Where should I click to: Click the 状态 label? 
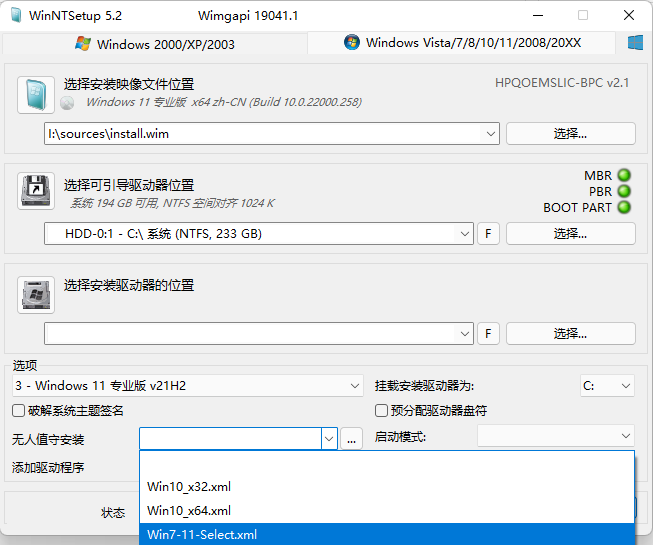113,513
